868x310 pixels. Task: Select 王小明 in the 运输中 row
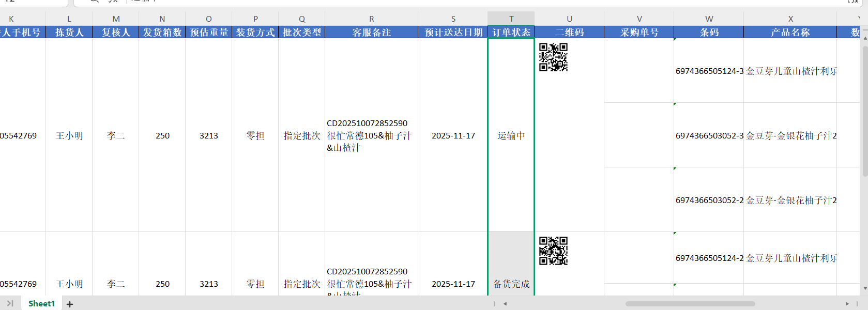pos(69,135)
